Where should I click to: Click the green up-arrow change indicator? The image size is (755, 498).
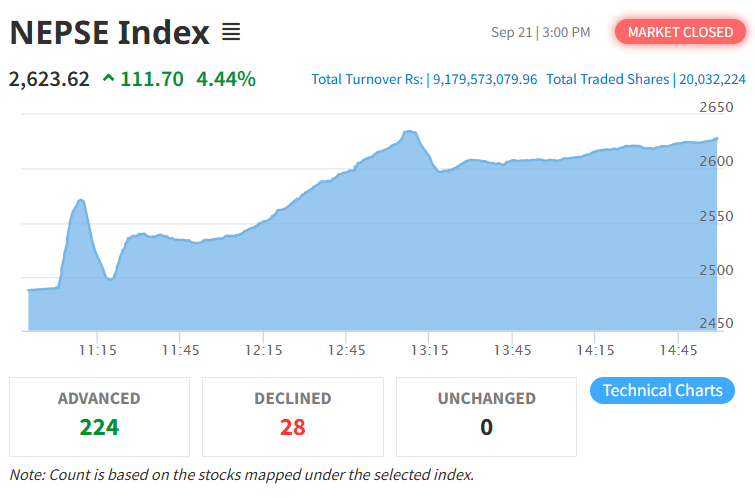[x=108, y=78]
